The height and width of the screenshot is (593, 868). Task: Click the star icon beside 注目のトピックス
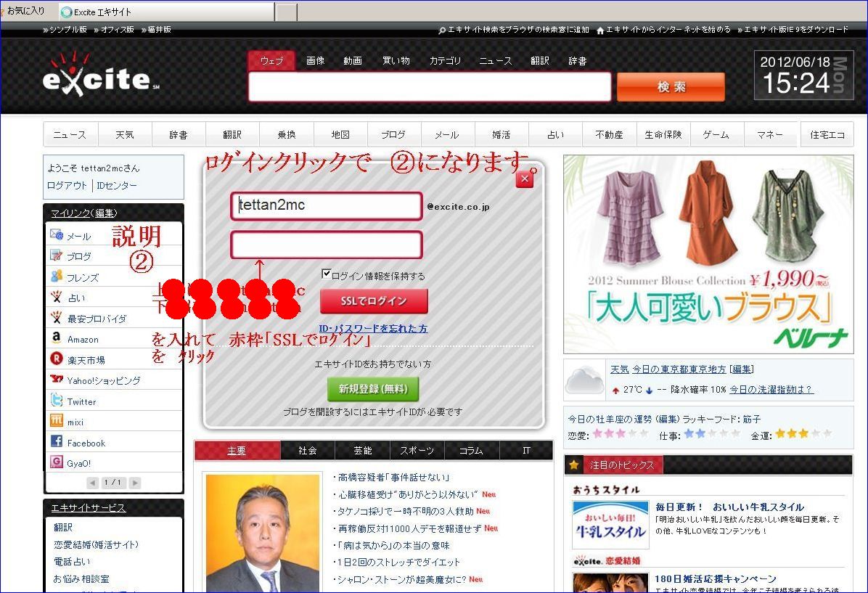574,465
